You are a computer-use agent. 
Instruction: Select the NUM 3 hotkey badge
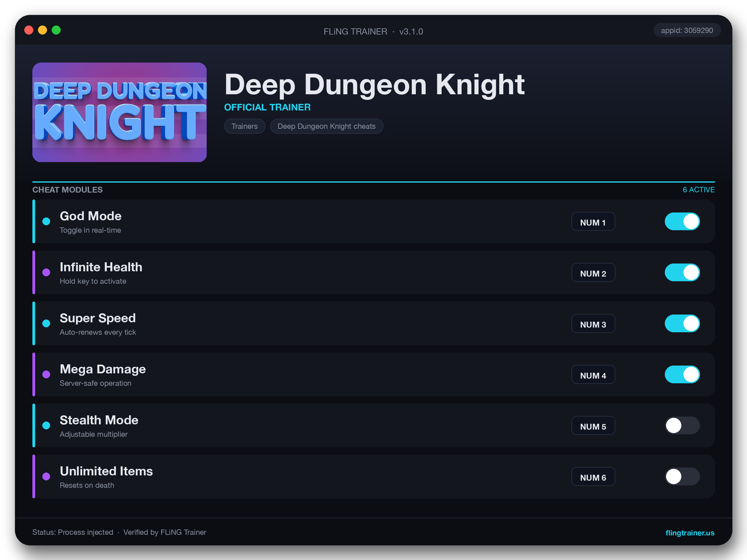point(593,323)
